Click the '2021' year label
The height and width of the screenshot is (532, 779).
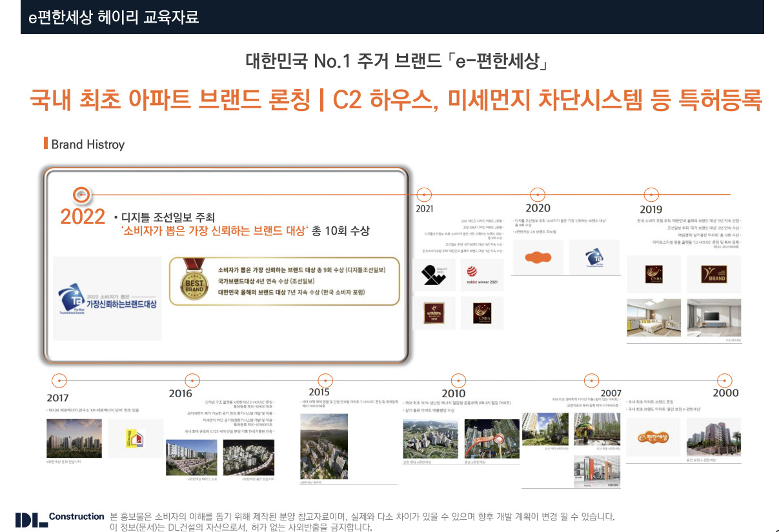[x=424, y=208]
